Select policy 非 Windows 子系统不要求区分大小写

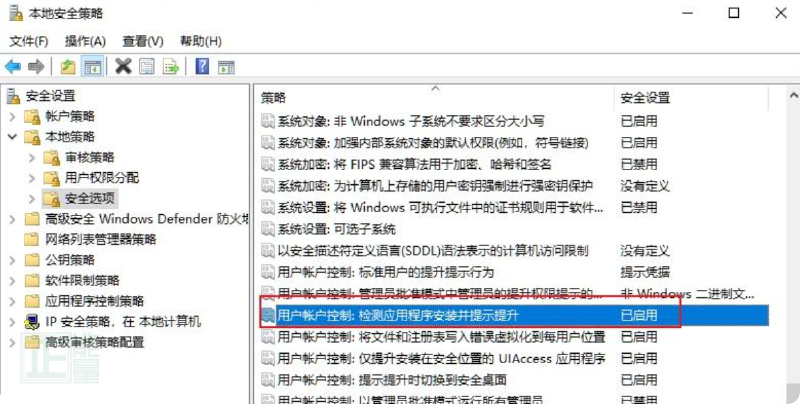411,121
